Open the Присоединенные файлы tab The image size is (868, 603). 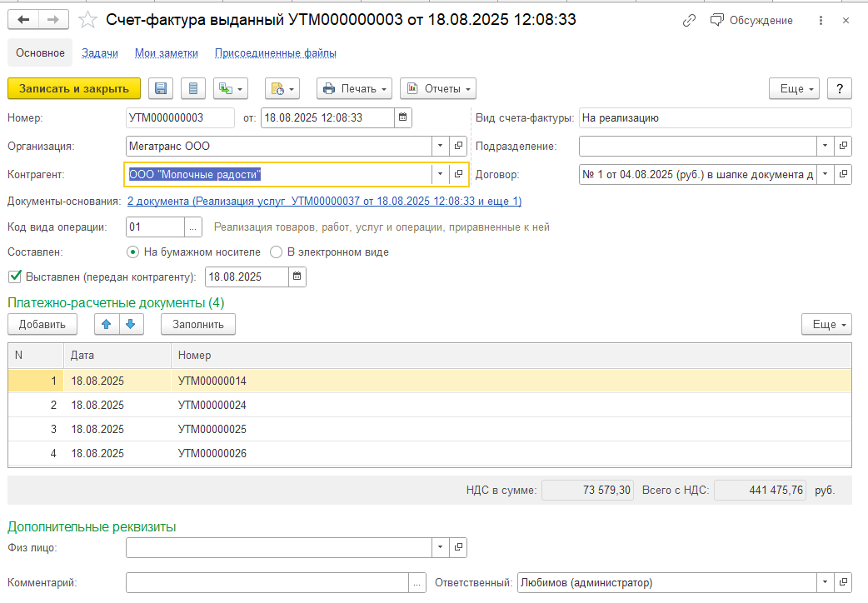pyautogui.click(x=275, y=53)
